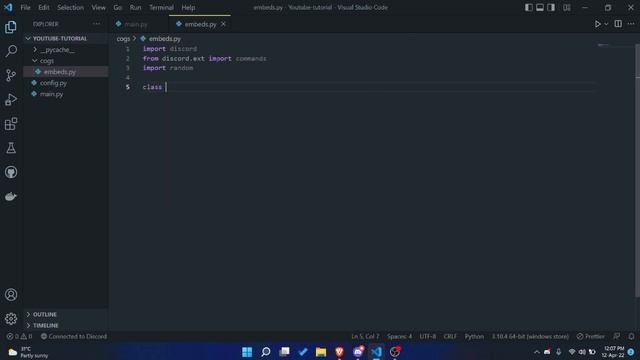Toggle the primary side bar layout button
640x360 pixels.
pos(529,7)
